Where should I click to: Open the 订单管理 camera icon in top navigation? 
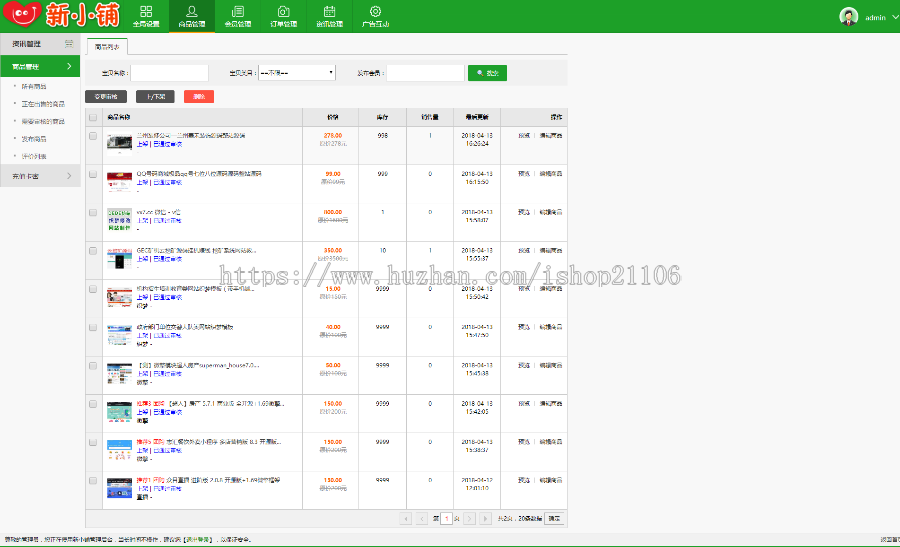tap(284, 11)
